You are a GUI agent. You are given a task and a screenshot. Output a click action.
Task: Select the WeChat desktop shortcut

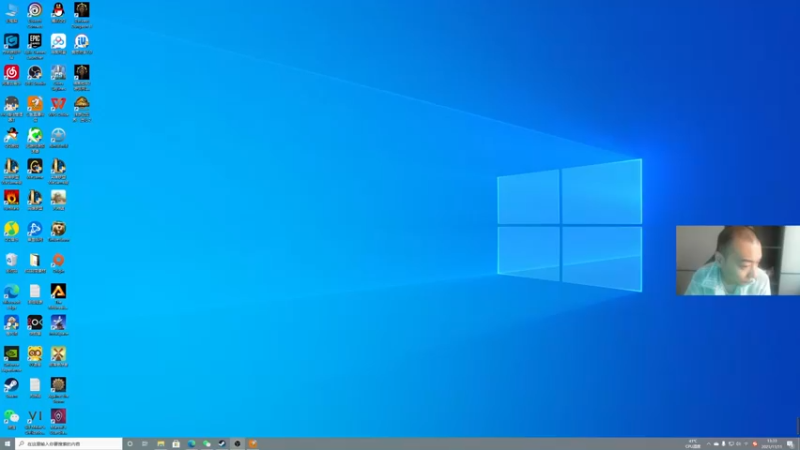pos(11,419)
